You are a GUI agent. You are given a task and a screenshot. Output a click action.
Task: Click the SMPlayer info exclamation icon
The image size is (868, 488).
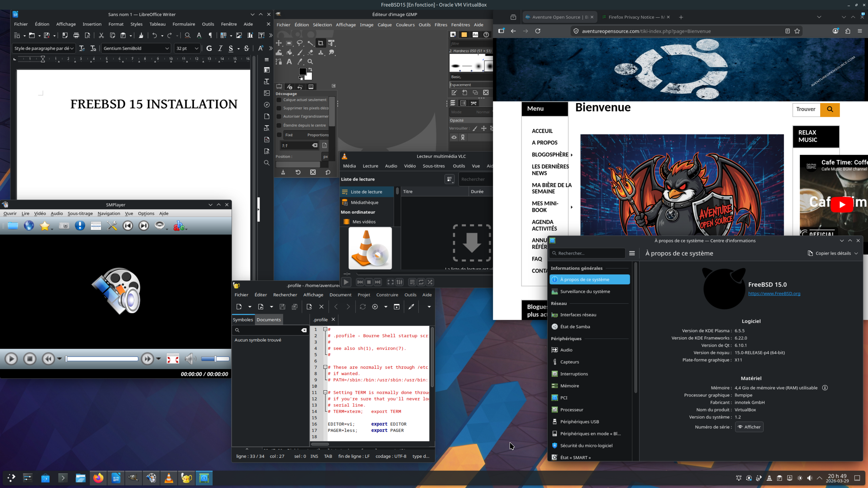[80, 226]
